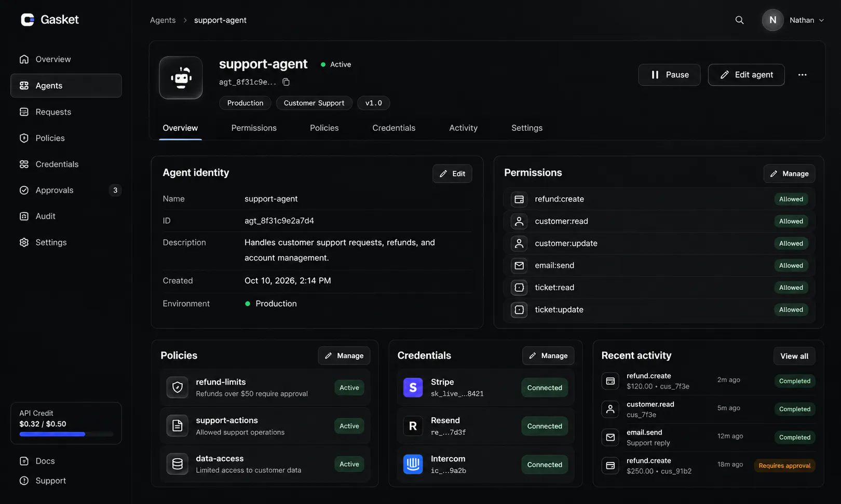Expand the Nathan account dropdown chevron
841x504 pixels.
(821, 20)
